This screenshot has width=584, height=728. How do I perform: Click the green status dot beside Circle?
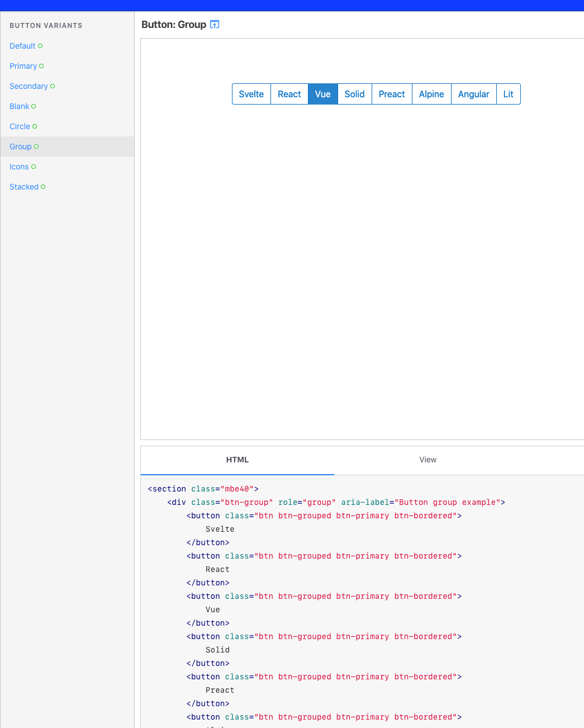[35, 126]
